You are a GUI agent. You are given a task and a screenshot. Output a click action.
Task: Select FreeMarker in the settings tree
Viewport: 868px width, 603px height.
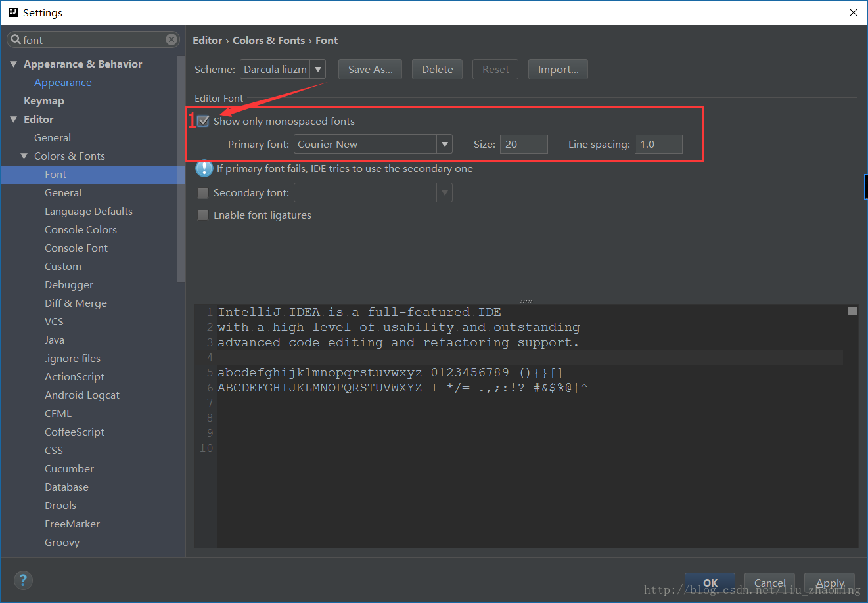[x=72, y=524]
